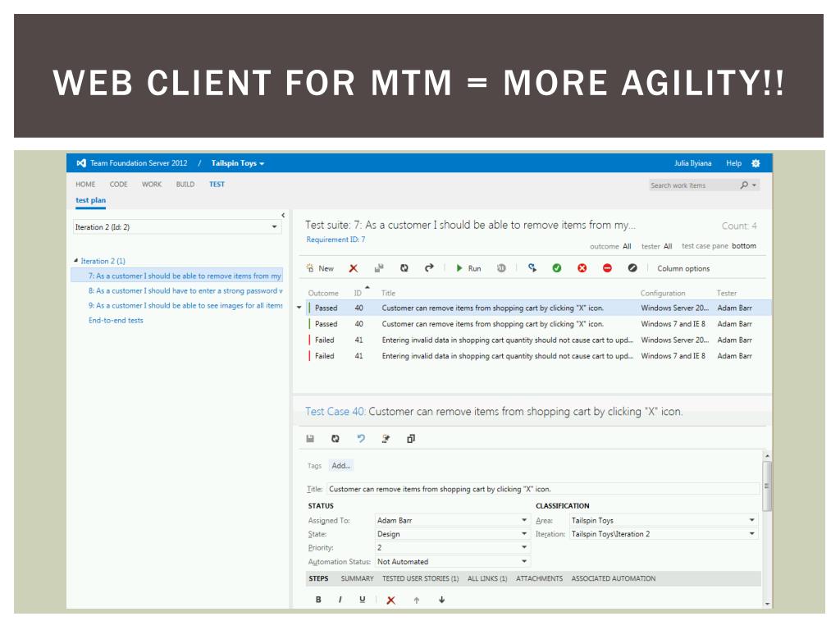Collapse the left pane with chevron
840x630 pixels.
tap(283, 216)
